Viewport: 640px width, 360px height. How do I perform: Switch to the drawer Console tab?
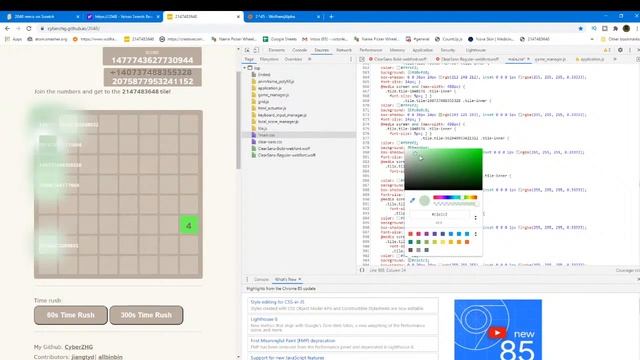pyautogui.click(x=261, y=280)
